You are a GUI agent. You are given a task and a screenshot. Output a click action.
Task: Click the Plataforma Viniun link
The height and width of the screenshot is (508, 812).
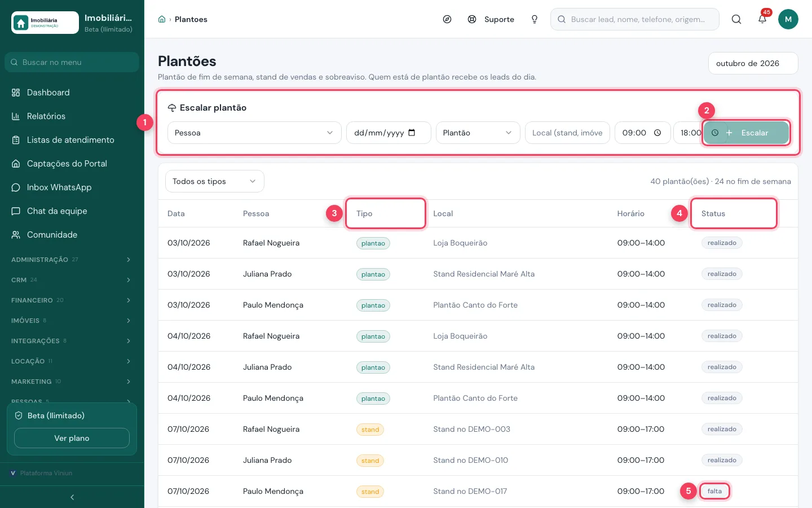point(42,473)
